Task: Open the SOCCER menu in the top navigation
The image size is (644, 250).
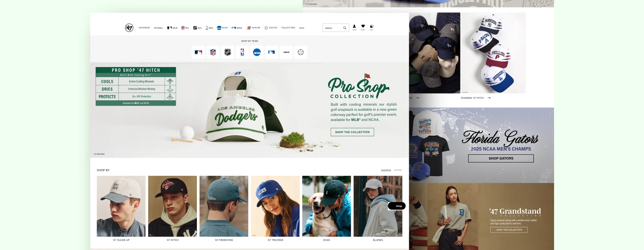Action: click(271, 28)
